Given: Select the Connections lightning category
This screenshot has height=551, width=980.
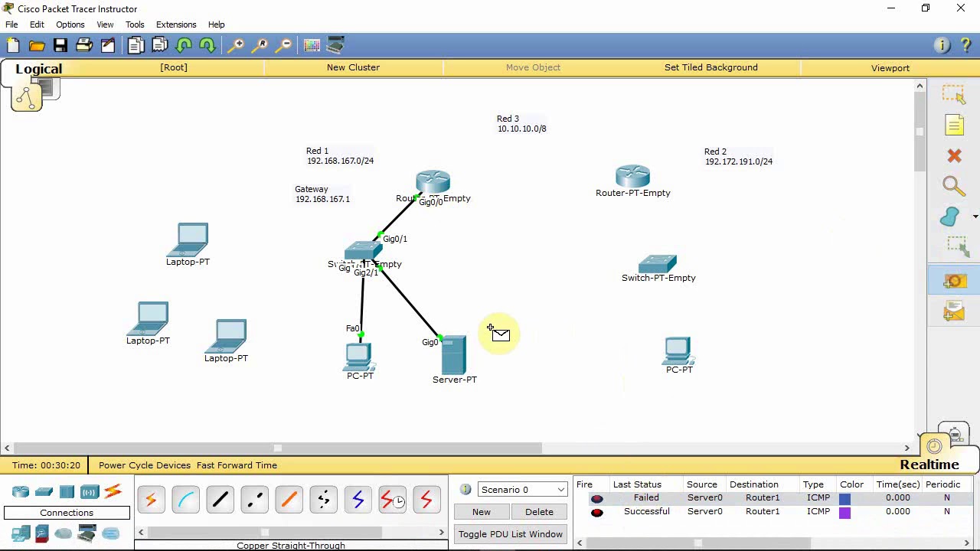Looking at the screenshot, I should click(x=113, y=491).
